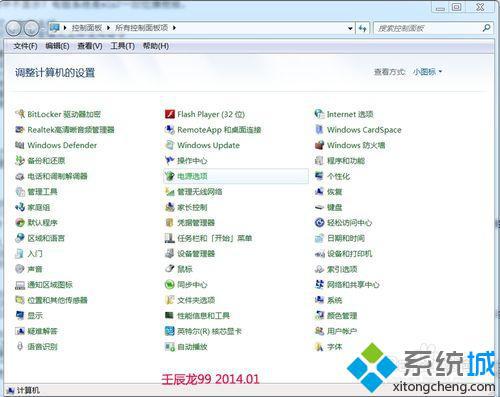Image resolution: width=500 pixels, height=397 pixels.
Task: Expand address bar history dropdown arrow
Action: coord(350,28)
